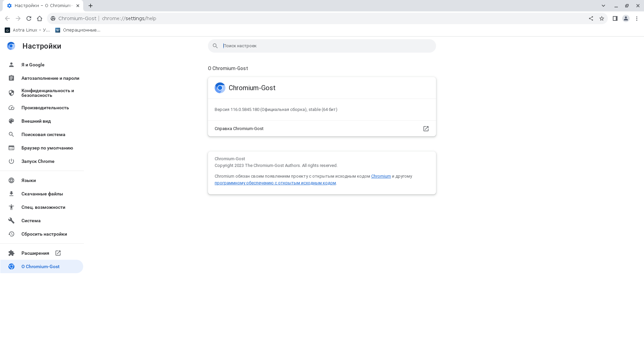Click external link icon in Справка row
The image size is (644, 362).
[x=426, y=129]
